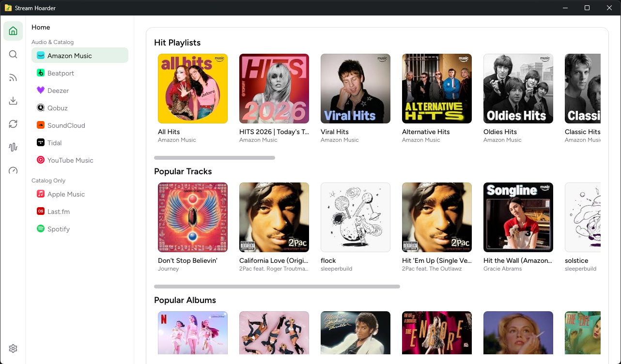Open Don't Stop Believin' track cover
The height and width of the screenshot is (364, 621).
tap(193, 217)
